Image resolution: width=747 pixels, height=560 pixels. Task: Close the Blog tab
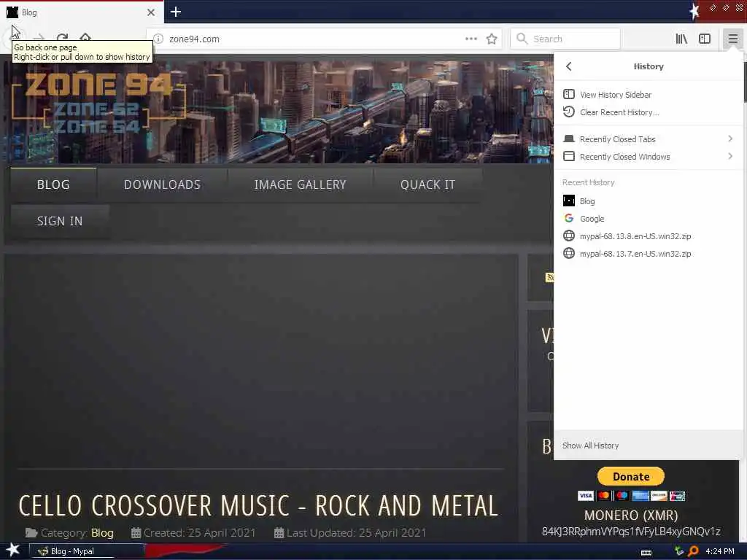(x=151, y=12)
